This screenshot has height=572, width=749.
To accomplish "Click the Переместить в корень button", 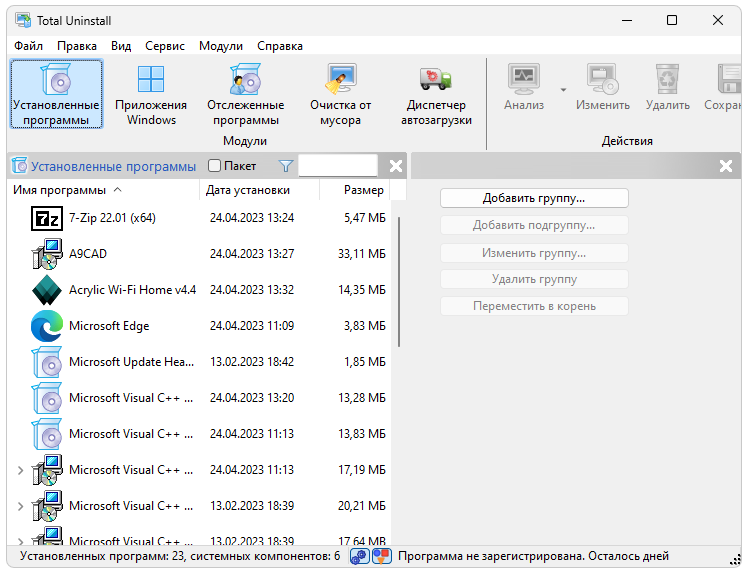I will click(x=534, y=306).
